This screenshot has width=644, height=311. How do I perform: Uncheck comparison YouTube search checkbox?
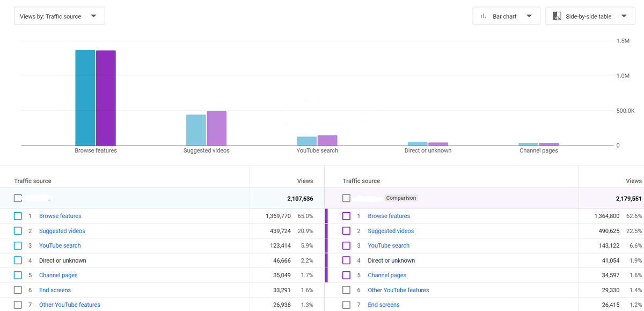coord(346,245)
